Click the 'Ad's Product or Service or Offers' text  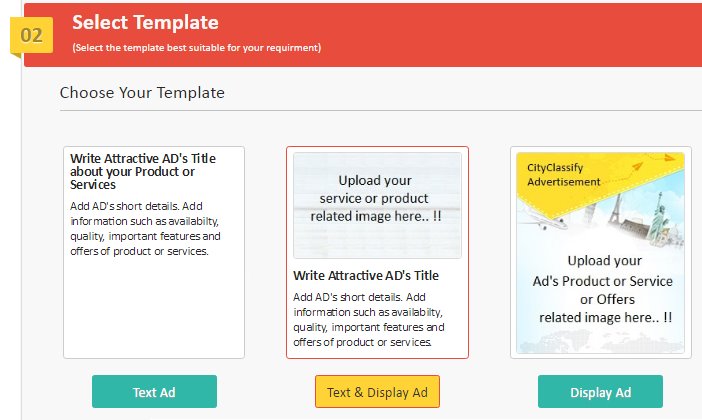[x=603, y=290]
